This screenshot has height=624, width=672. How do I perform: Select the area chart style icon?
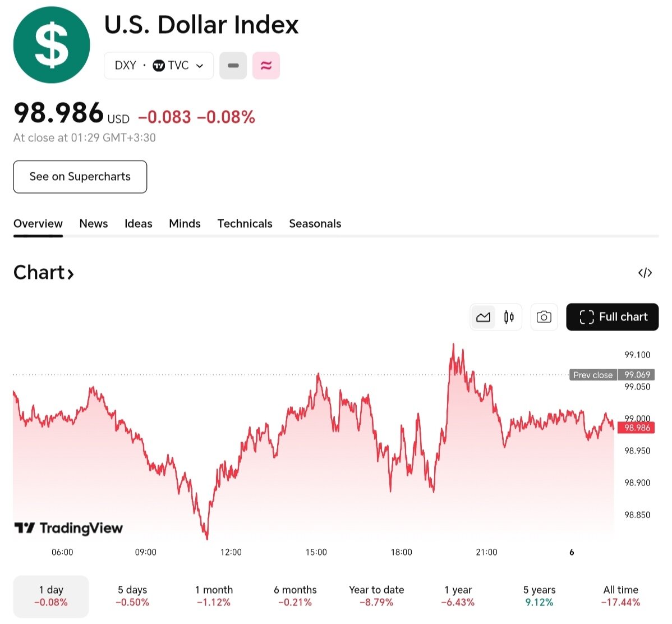483,316
